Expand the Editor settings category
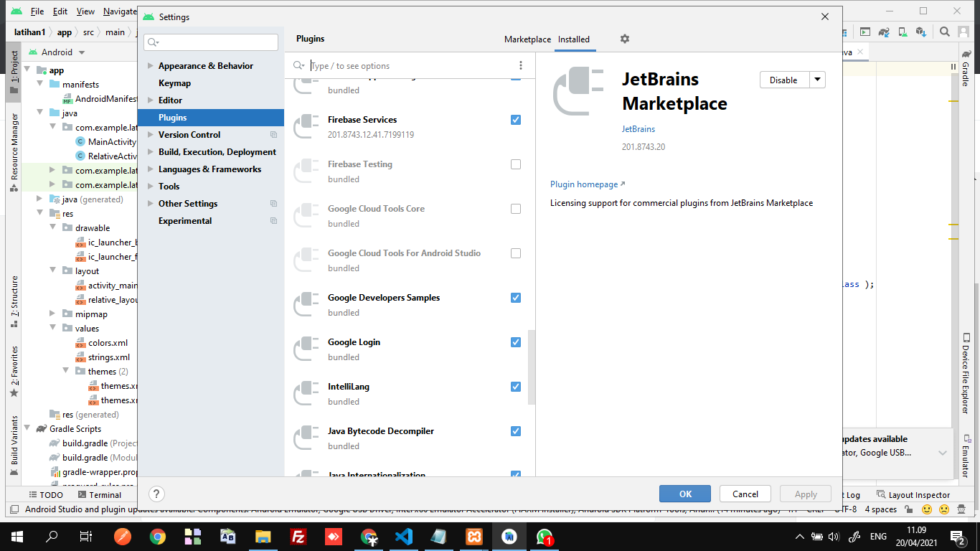Screen dimensions: 980x551 150,100
